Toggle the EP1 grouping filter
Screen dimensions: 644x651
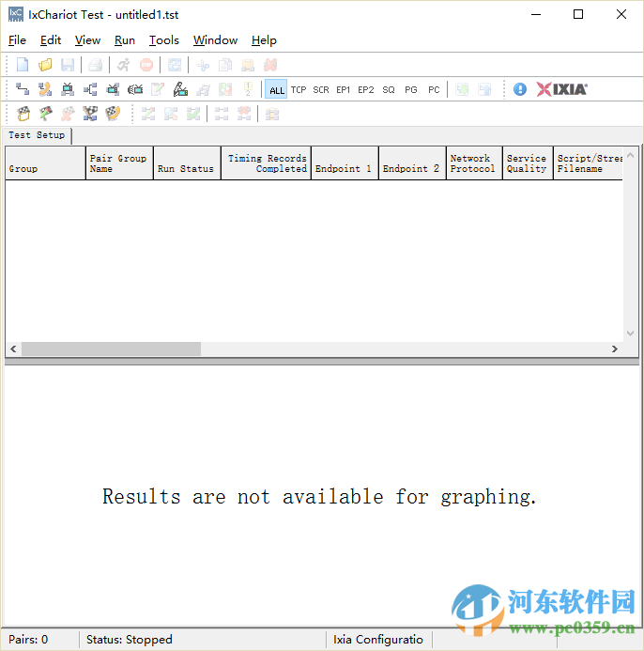344,89
